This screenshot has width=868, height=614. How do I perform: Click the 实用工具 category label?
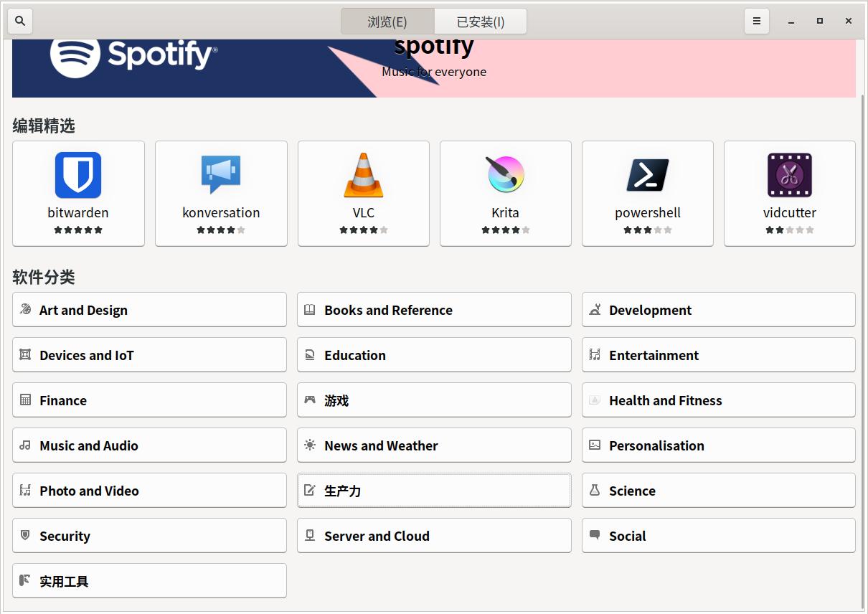64,581
